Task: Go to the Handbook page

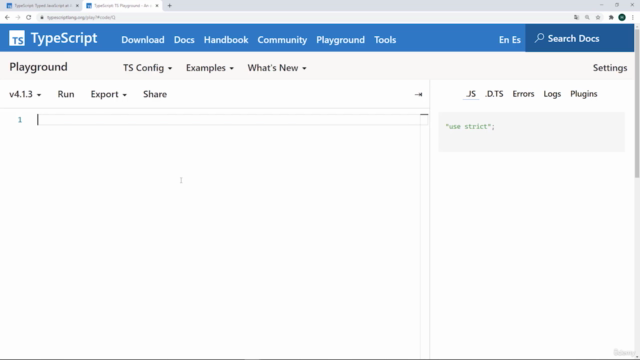Action: pos(226,40)
